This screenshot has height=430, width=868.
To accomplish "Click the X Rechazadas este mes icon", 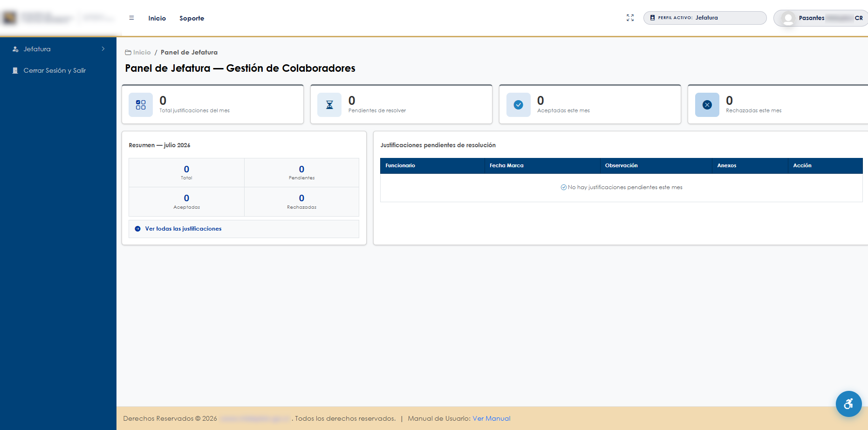I will click(x=707, y=105).
